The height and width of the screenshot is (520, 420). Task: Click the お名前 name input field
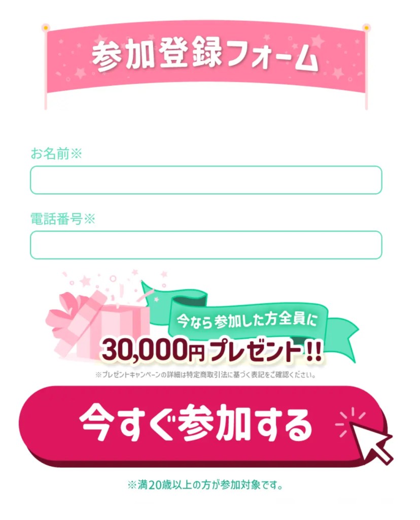[206, 180]
